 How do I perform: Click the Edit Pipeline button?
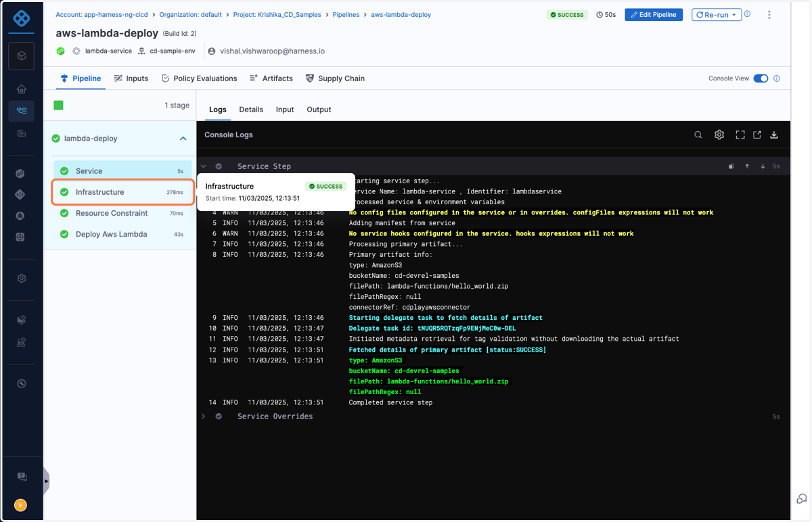pos(654,14)
